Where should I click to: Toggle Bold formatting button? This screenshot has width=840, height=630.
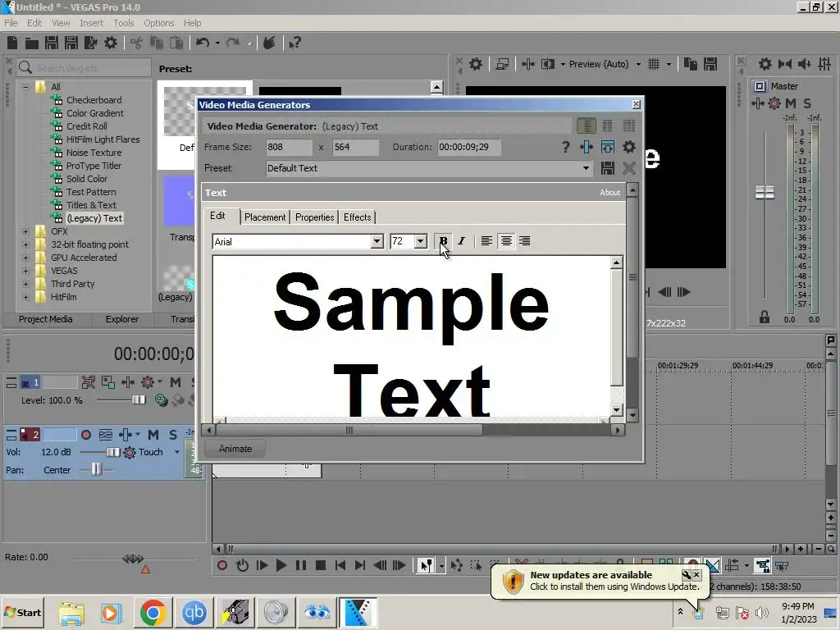(x=443, y=241)
